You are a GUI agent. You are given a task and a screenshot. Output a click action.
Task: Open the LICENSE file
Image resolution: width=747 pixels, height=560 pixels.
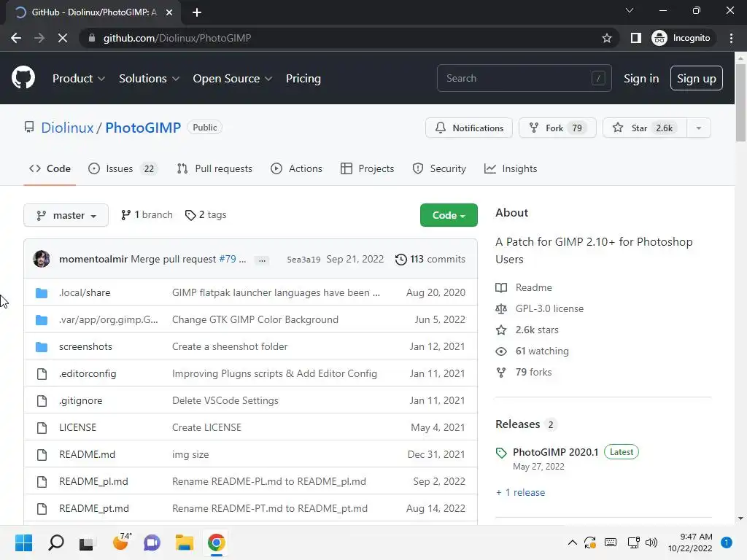[77, 427]
